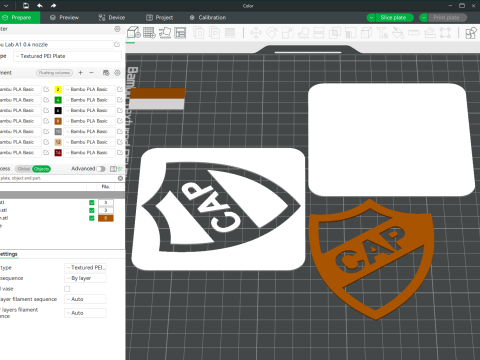Select the Rotate tool in toolbar

(272, 33)
